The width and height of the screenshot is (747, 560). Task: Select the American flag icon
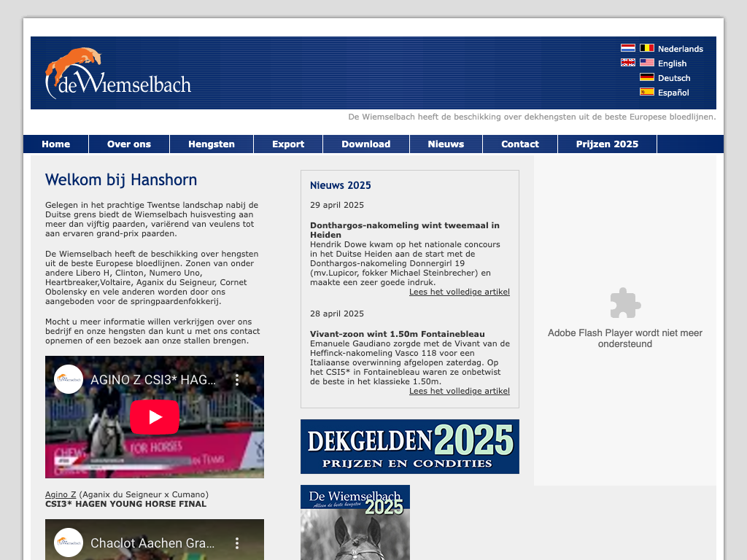647,63
